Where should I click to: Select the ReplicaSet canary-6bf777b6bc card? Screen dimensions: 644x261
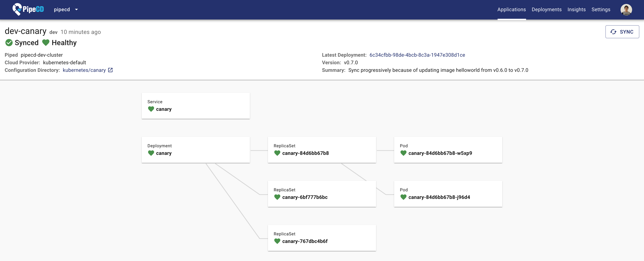[322, 194]
